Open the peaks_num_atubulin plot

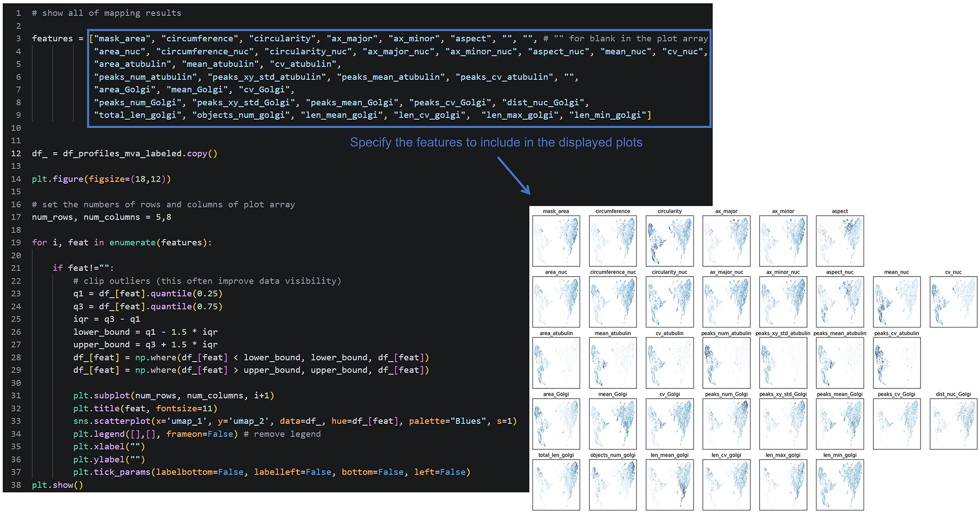click(x=726, y=363)
